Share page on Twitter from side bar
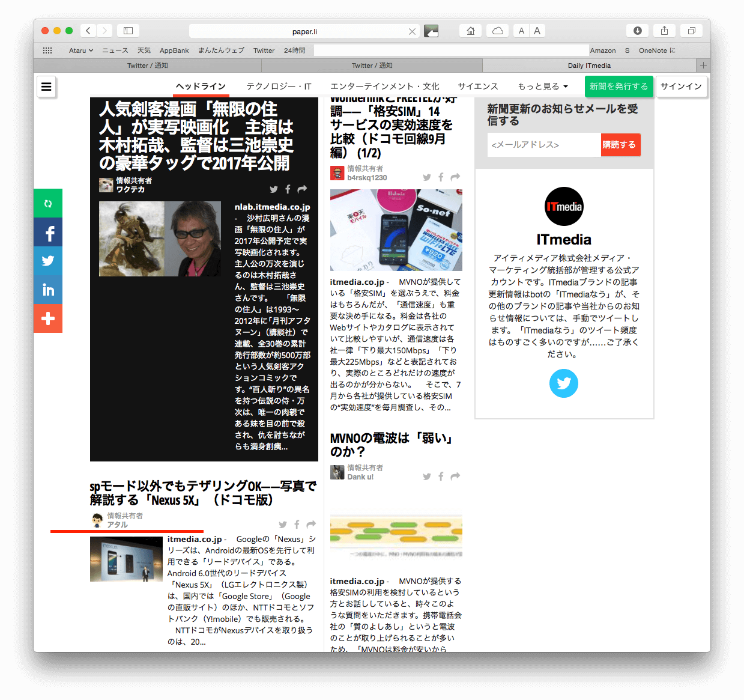 tap(48, 261)
